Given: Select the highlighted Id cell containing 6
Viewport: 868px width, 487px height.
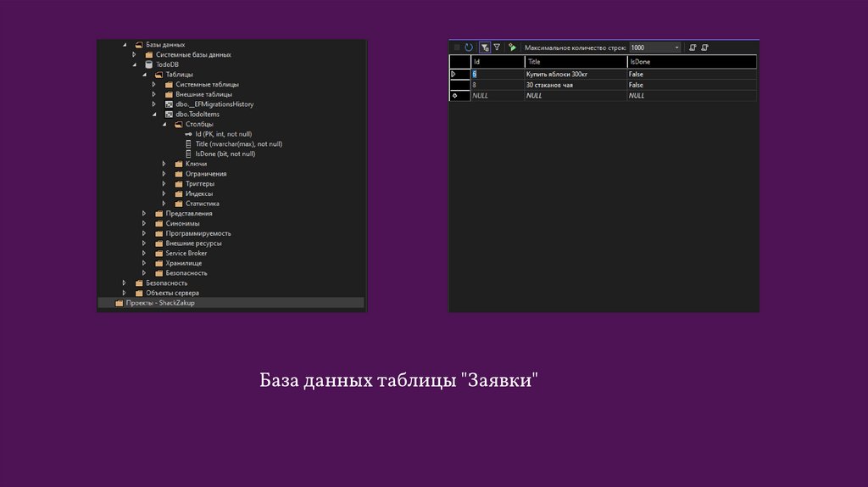Looking at the screenshot, I should point(498,75).
